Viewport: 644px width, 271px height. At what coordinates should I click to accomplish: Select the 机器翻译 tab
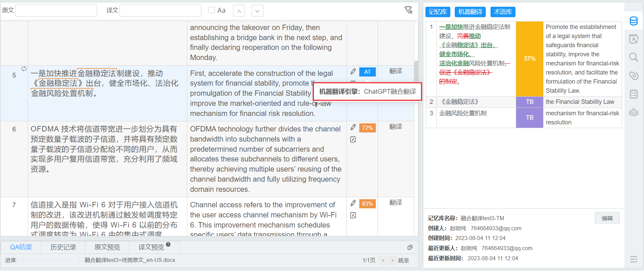470,12
